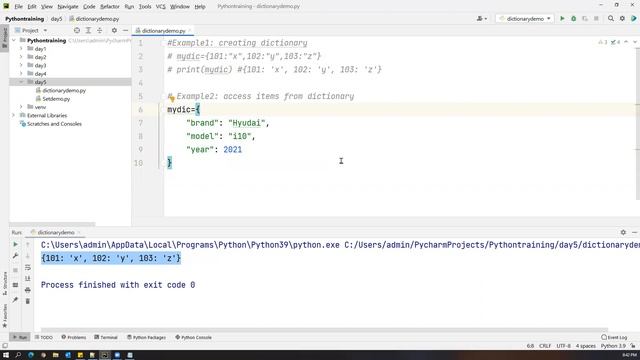Screen dimensions: 640x360
Task: Click Python 3.9 interpreter in status bar
Action: pos(613,346)
